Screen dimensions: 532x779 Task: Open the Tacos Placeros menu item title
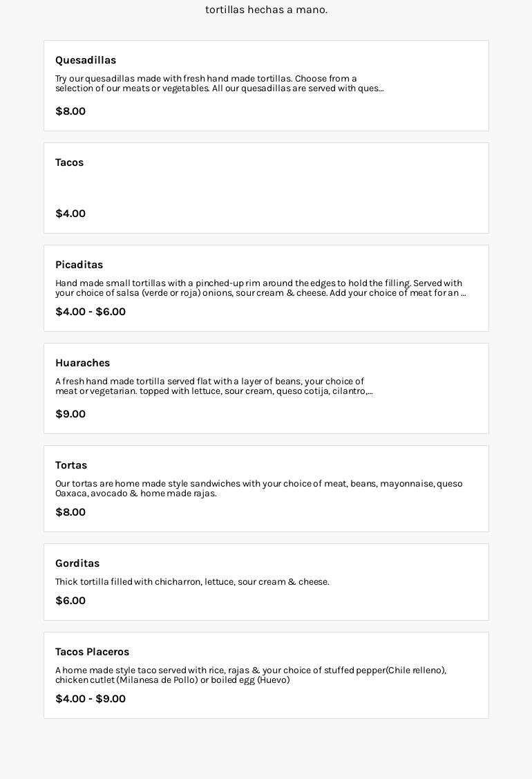pos(92,652)
